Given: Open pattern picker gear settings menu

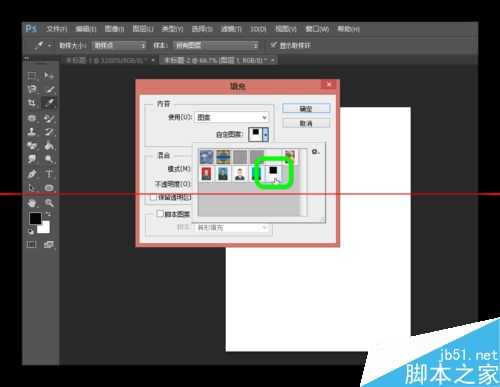Looking at the screenshot, I should tap(315, 152).
